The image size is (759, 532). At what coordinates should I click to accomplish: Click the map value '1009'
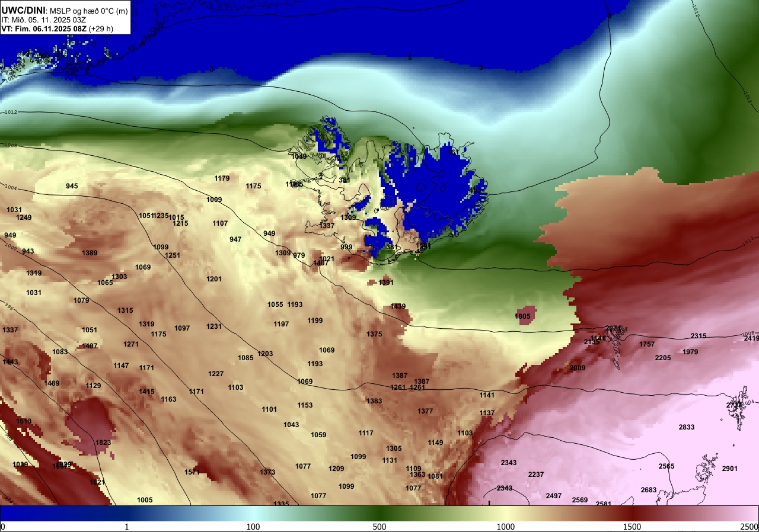[x=214, y=200]
